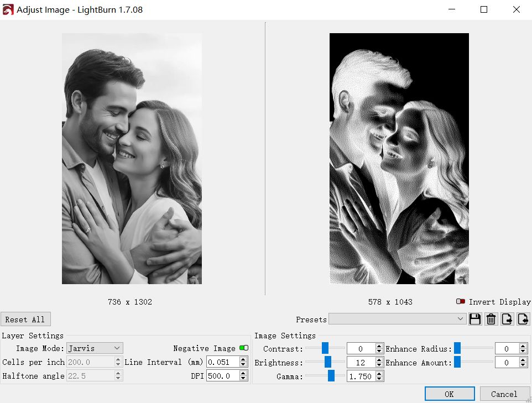Click into the Brightness value field
The width and height of the screenshot is (532, 403).
tap(360, 363)
